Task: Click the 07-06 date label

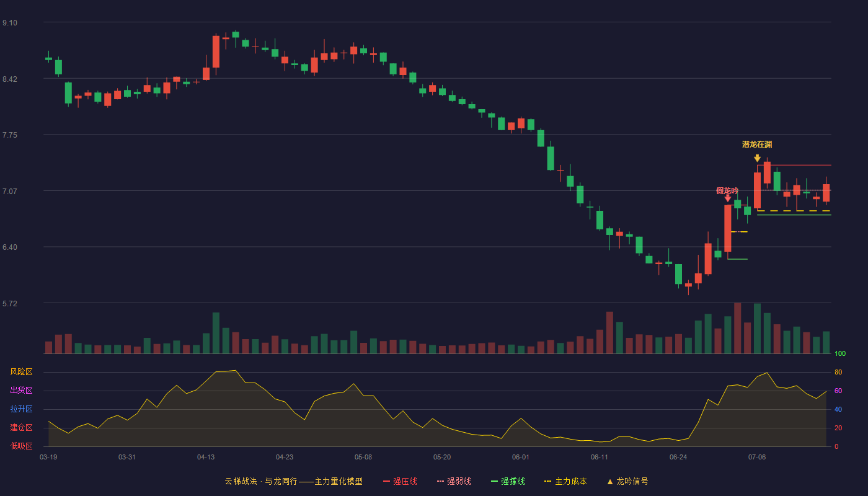Action: [757, 457]
